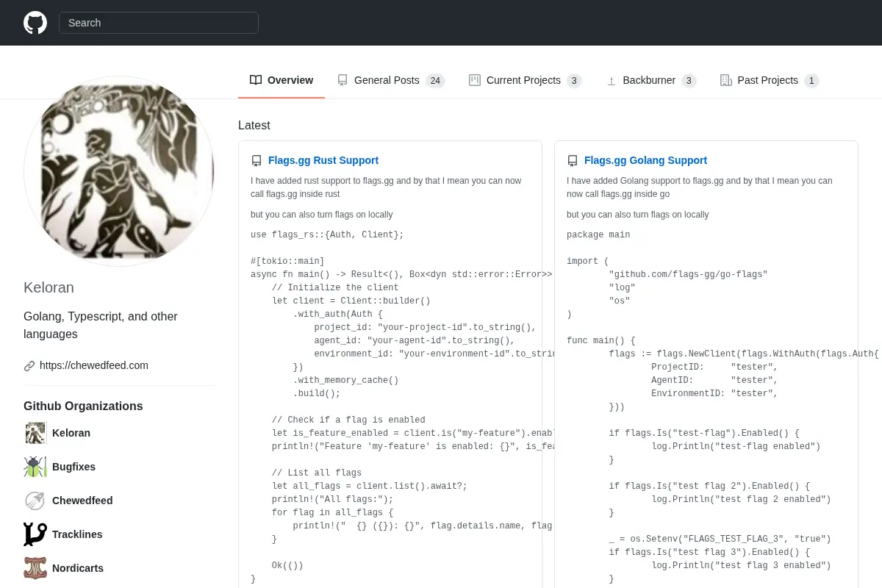882x588 pixels.
Task: Click the book icon beside Overview
Action: point(256,80)
